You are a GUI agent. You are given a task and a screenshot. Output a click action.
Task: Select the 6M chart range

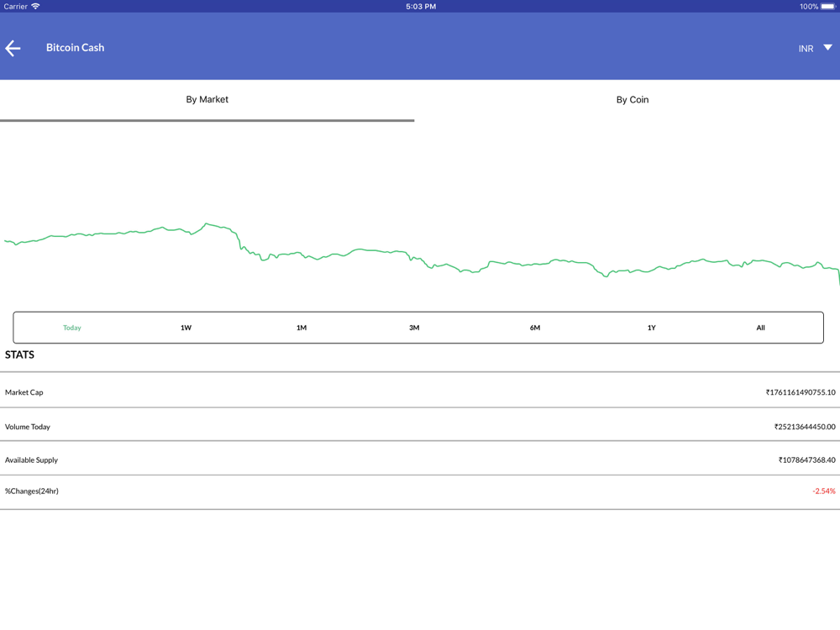[534, 328]
